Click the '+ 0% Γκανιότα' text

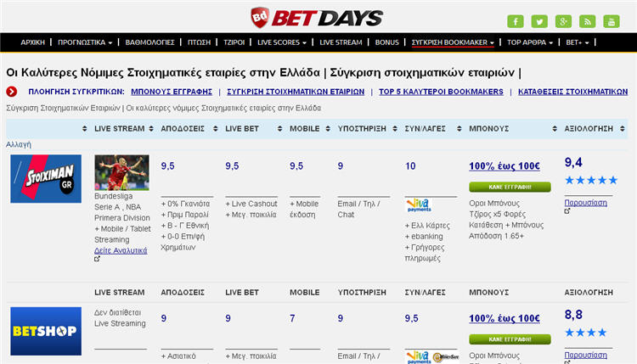[x=185, y=204]
